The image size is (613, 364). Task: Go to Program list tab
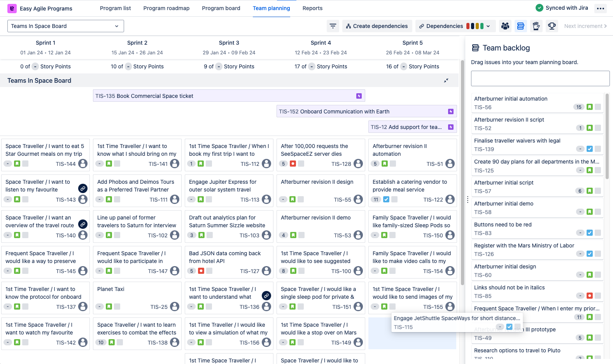115,8
